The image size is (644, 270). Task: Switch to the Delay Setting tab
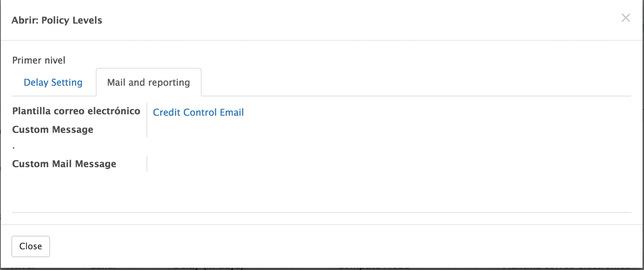[x=53, y=82]
